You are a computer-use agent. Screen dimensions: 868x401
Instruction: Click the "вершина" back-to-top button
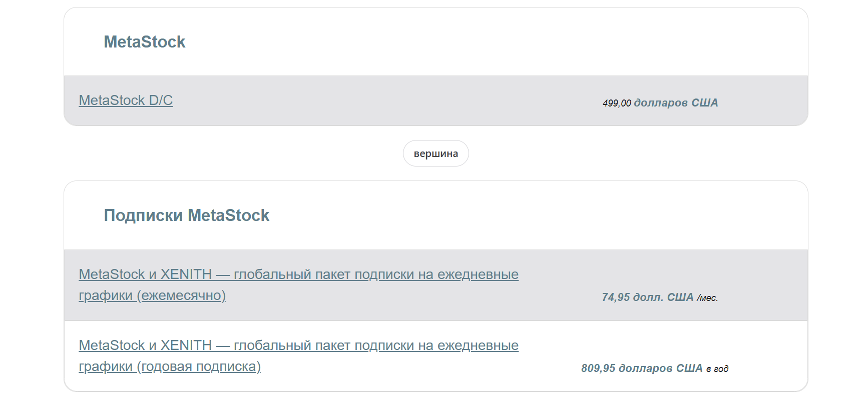[436, 153]
